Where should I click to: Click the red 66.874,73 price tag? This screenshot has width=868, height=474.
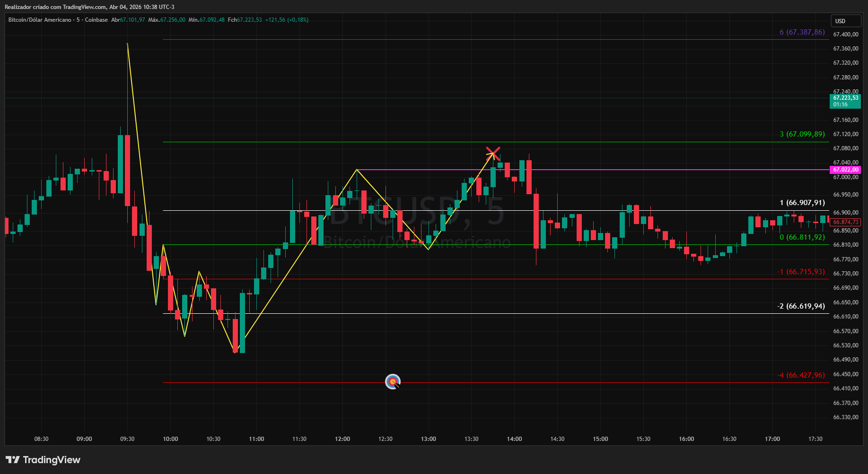tap(845, 222)
